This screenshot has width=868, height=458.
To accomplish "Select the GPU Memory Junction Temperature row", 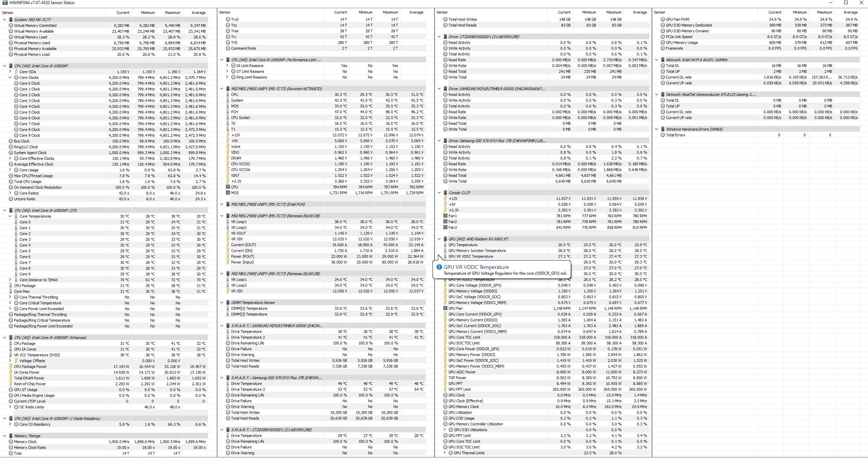I will 543,251.
